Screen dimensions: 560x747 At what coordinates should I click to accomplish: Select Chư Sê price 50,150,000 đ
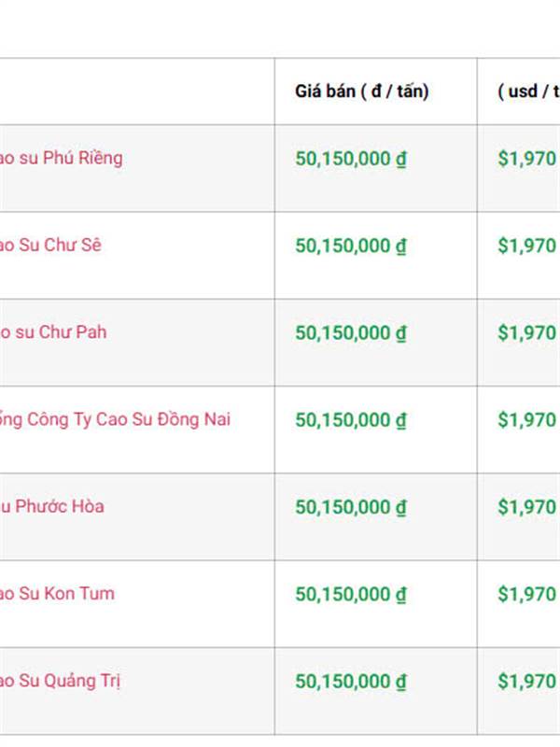[x=351, y=246]
